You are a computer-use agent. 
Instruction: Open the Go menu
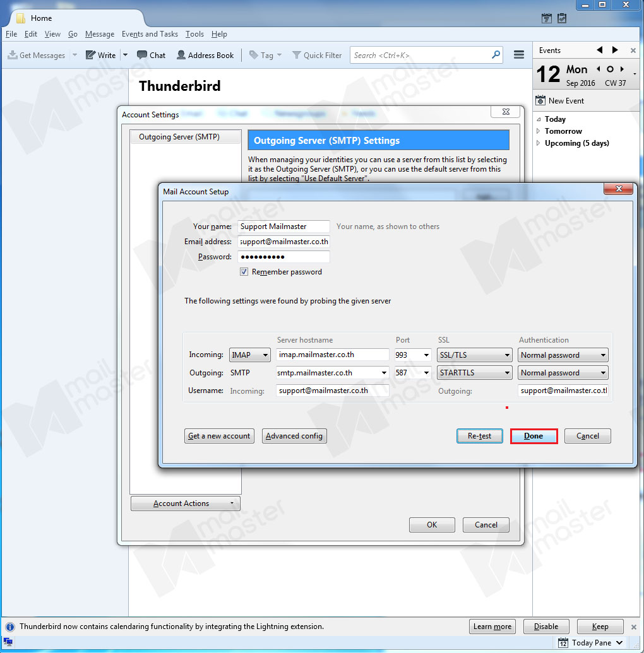click(73, 34)
